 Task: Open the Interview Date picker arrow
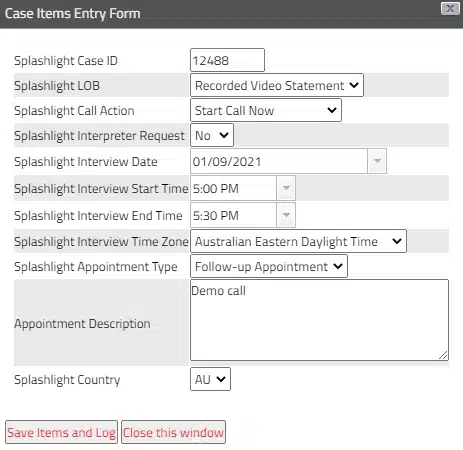coord(377,161)
